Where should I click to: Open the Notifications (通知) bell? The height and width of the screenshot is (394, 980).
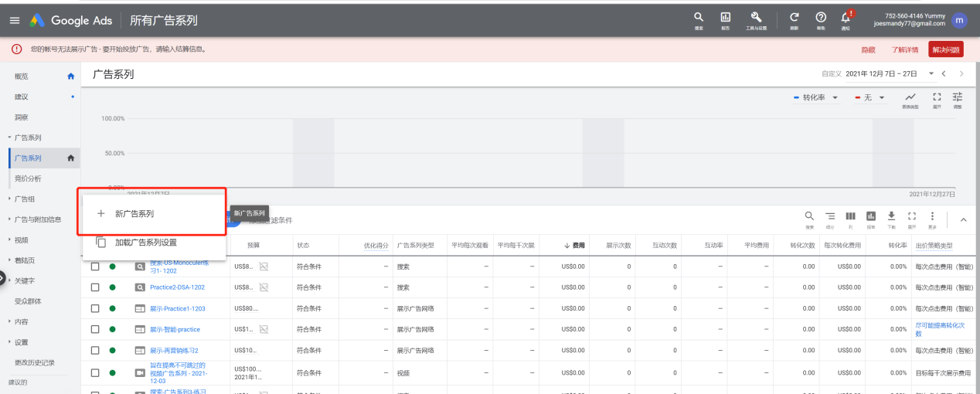pyautogui.click(x=846, y=19)
